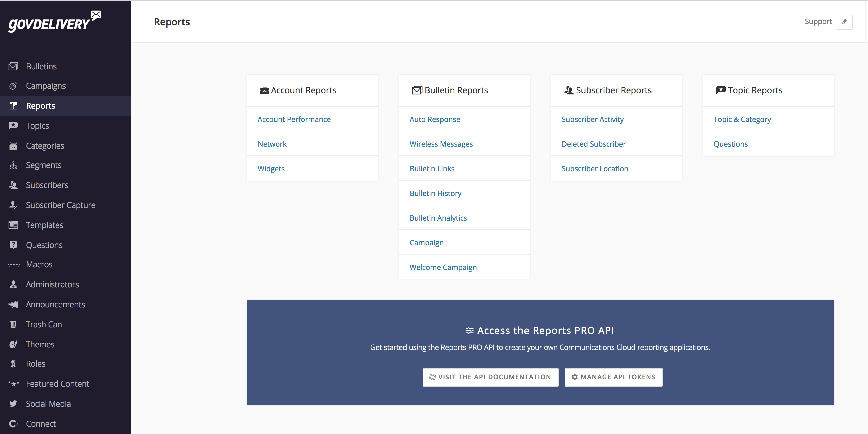Click the Social Media Twitter bird icon
868x434 pixels.
pos(13,403)
